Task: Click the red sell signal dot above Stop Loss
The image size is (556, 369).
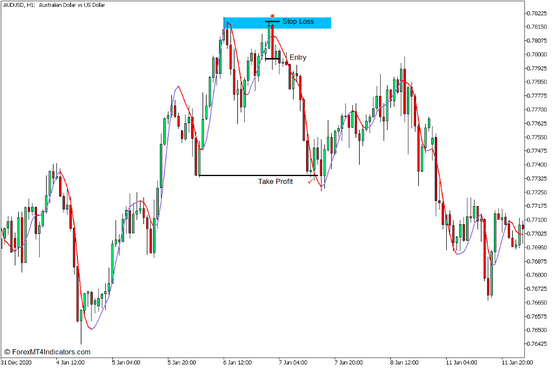Action: [x=272, y=16]
